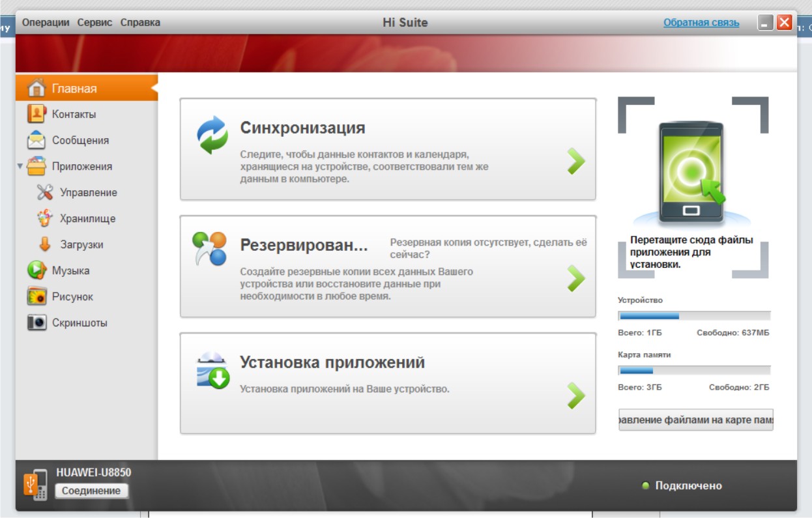
Task: Select Рисунок in the sidebar
Action: (x=87, y=296)
